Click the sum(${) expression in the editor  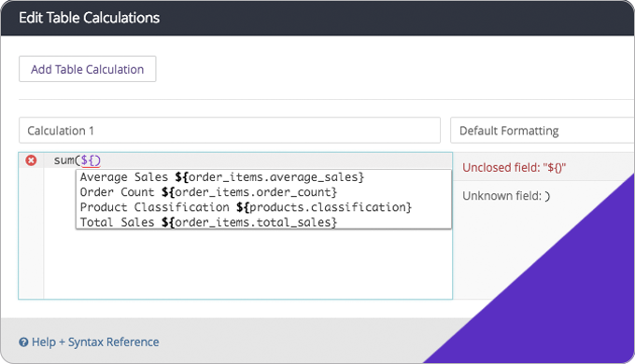[x=77, y=161]
